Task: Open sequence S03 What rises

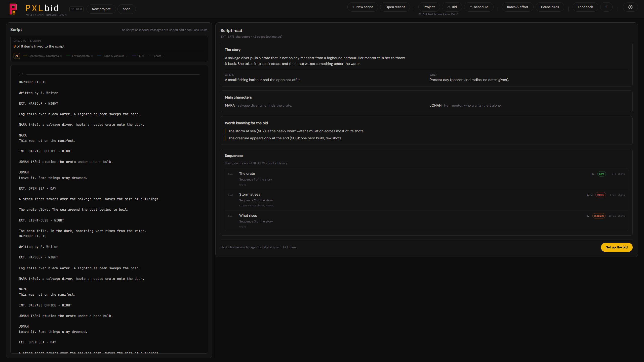Action: point(426,221)
